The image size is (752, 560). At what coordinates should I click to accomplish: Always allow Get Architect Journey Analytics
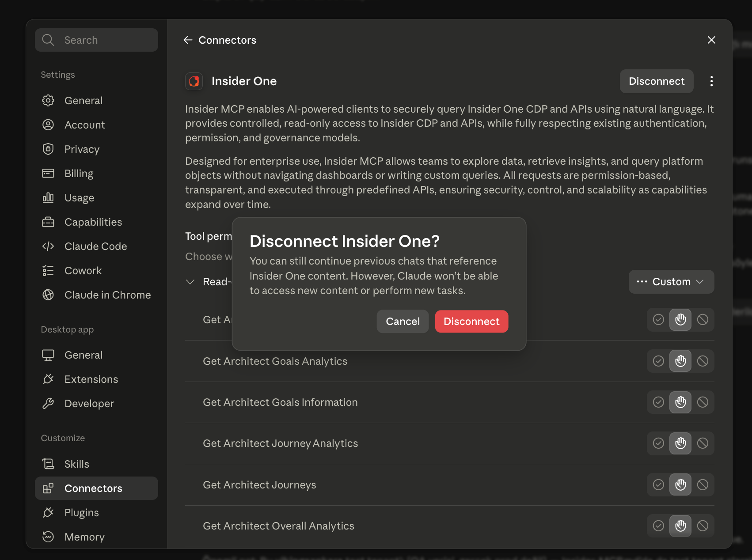coord(658,443)
